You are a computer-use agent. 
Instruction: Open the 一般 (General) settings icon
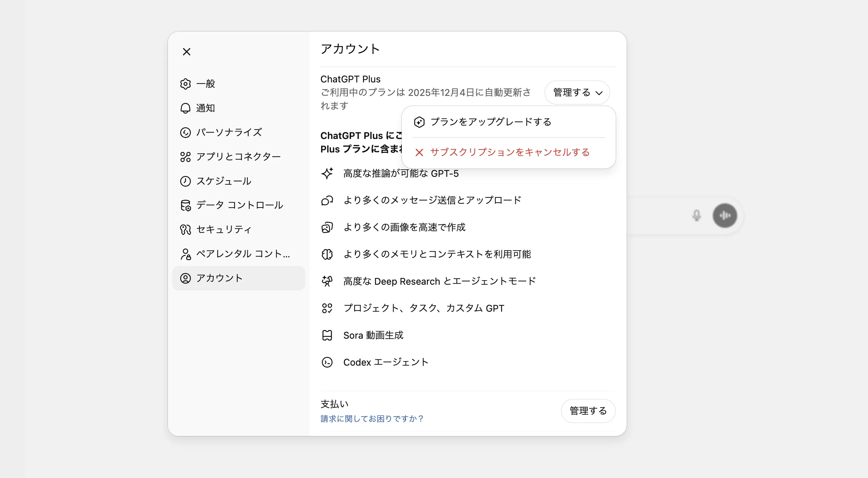(186, 84)
